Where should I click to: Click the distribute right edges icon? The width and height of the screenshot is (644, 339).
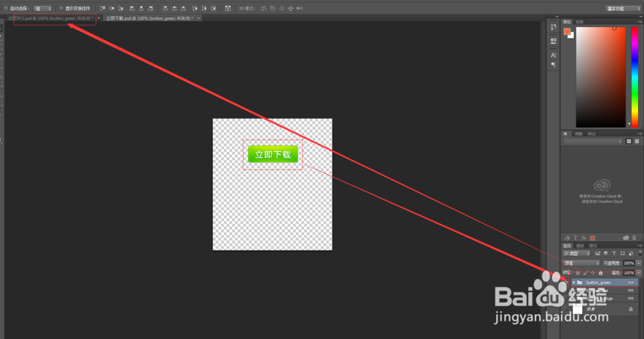pyautogui.click(x=213, y=8)
